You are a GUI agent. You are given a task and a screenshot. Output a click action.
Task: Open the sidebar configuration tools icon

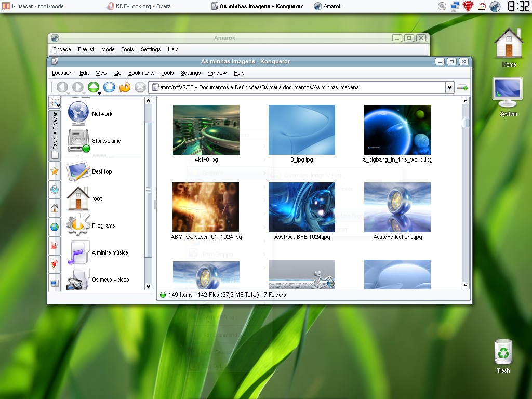(55, 102)
